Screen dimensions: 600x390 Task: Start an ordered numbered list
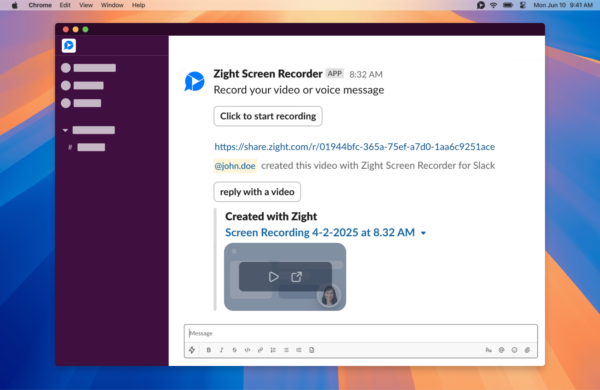pos(273,350)
